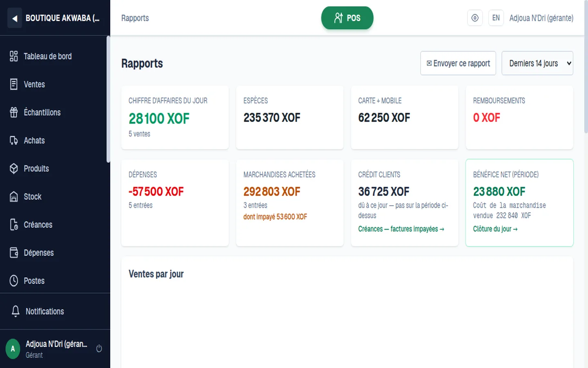
Task: Select Dépenses in the sidebar
Action: [53, 253]
